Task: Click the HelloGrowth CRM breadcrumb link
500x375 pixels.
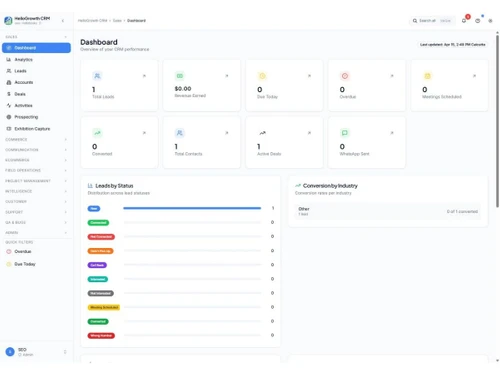Action: coord(93,21)
